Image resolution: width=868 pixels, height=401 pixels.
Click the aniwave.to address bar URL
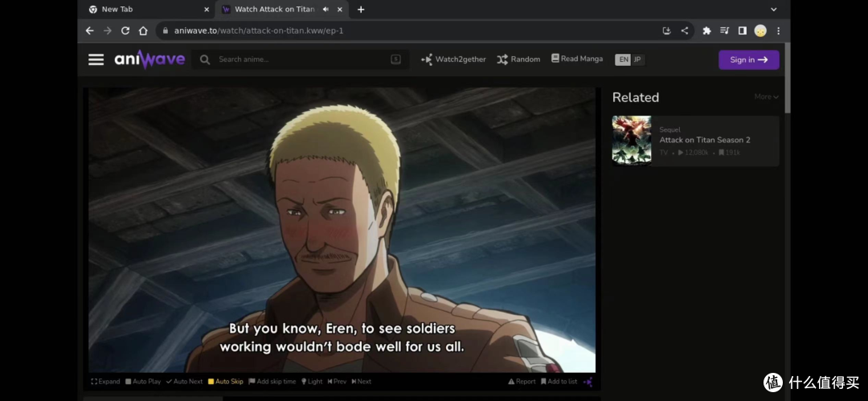click(x=259, y=31)
